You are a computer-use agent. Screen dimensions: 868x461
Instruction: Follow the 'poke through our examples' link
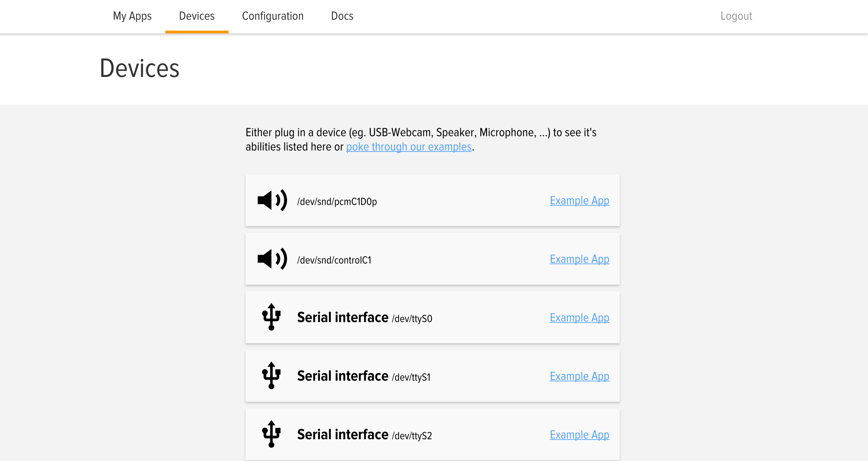click(408, 147)
